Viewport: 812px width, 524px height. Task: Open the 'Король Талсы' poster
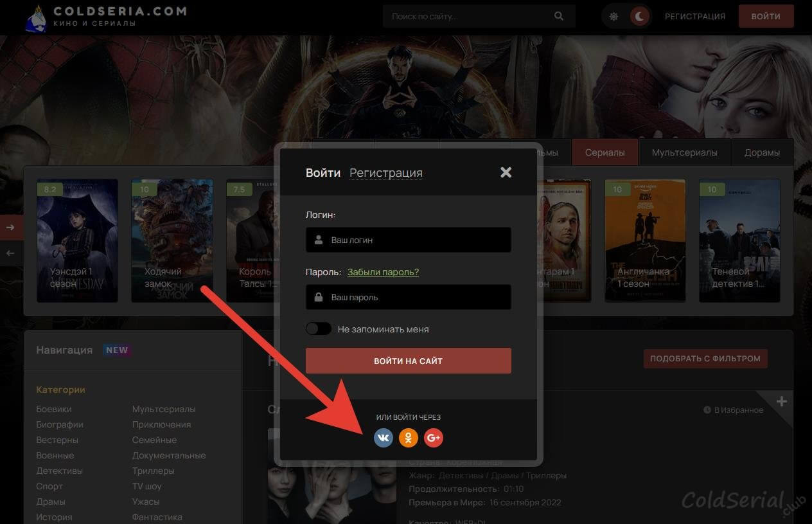[x=252, y=240]
